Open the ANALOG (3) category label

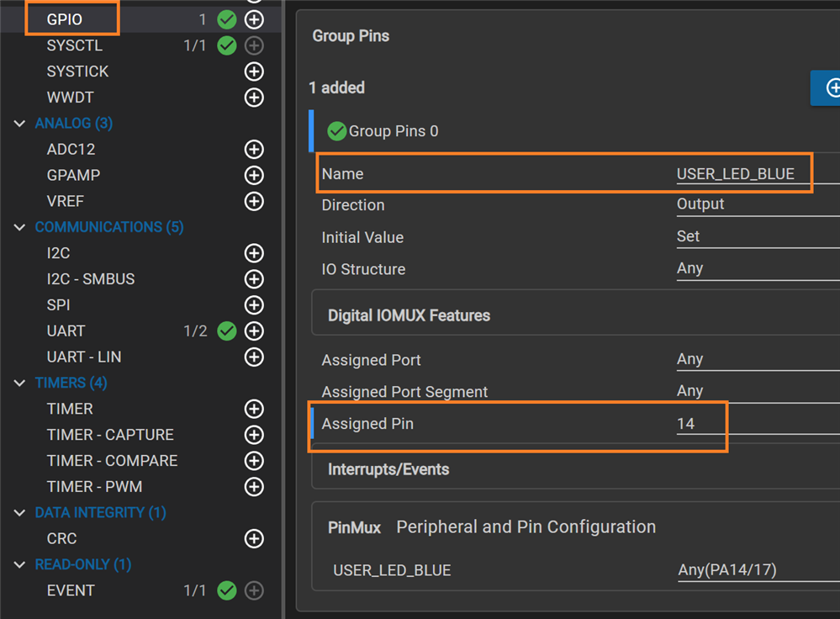(x=74, y=124)
